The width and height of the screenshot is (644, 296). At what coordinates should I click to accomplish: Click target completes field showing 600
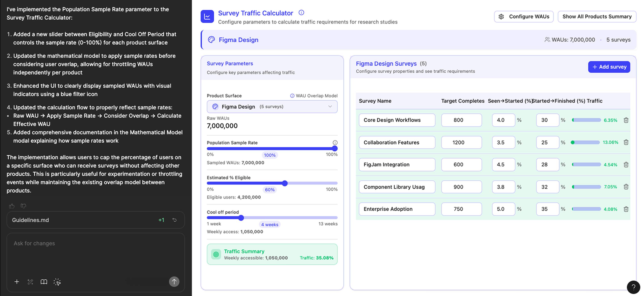pos(461,164)
